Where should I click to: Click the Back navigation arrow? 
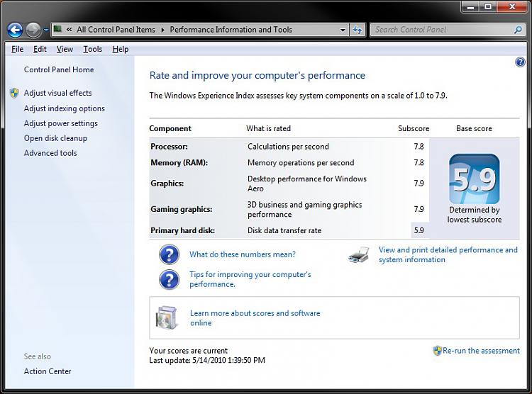[15, 30]
